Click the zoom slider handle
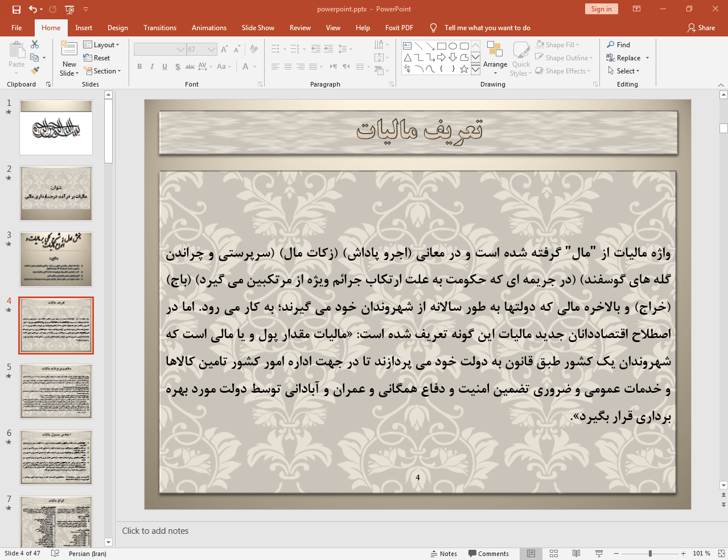The height and width of the screenshot is (560, 728). [650, 553]
